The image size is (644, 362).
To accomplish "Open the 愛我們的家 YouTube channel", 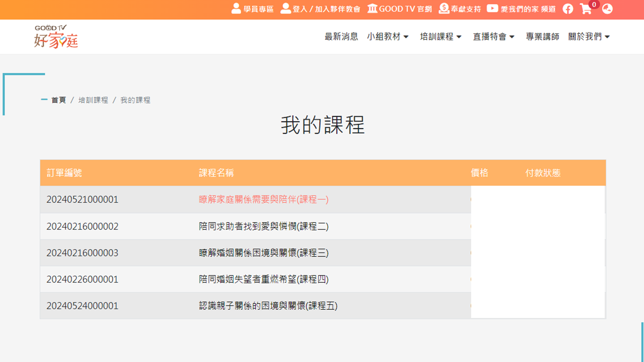I will coord(521,9).
